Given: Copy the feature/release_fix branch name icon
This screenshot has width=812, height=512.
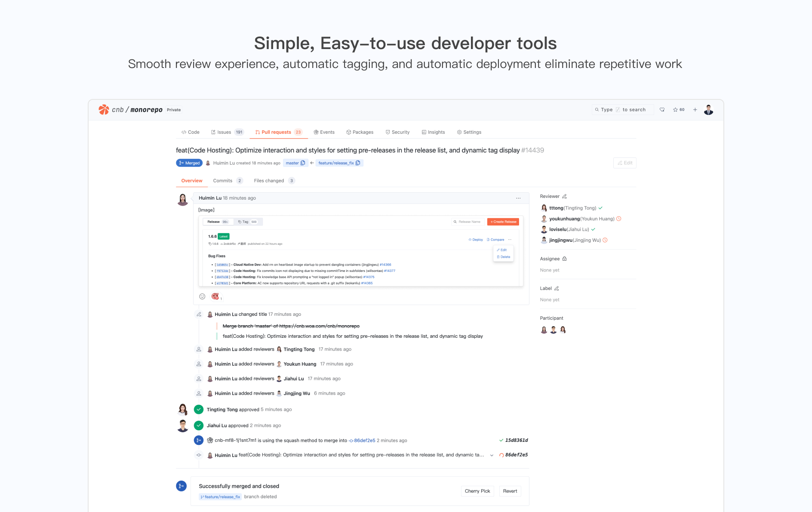Looking at the screenshot, I should (x=358, y=163).
